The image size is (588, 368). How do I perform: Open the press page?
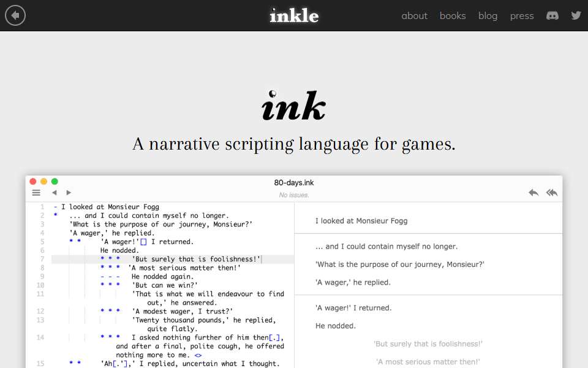coord(522,16)
